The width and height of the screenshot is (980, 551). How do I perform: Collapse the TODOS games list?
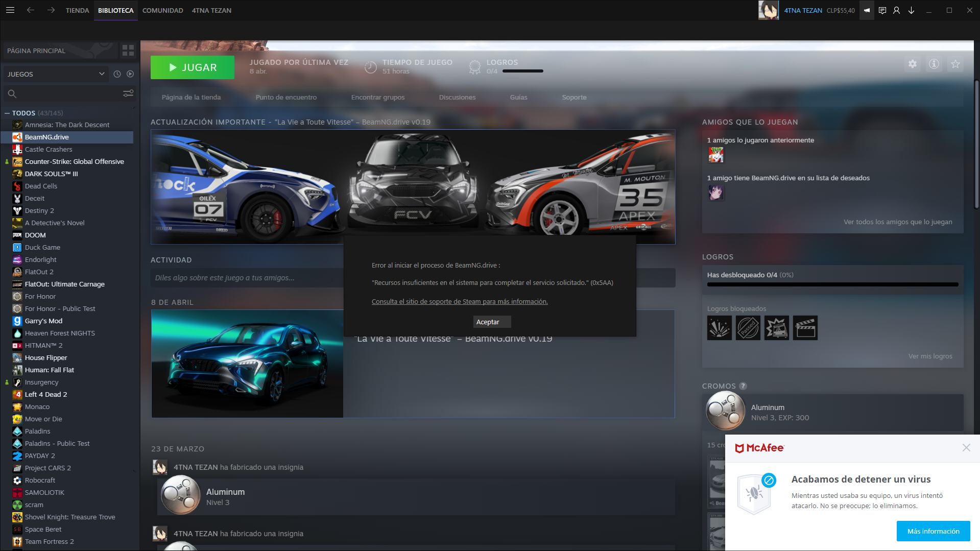point(7,113)
